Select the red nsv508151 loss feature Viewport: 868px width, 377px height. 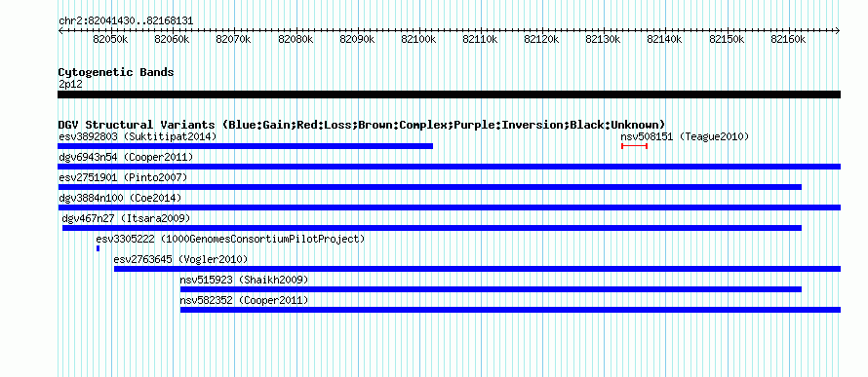(634, 146)
